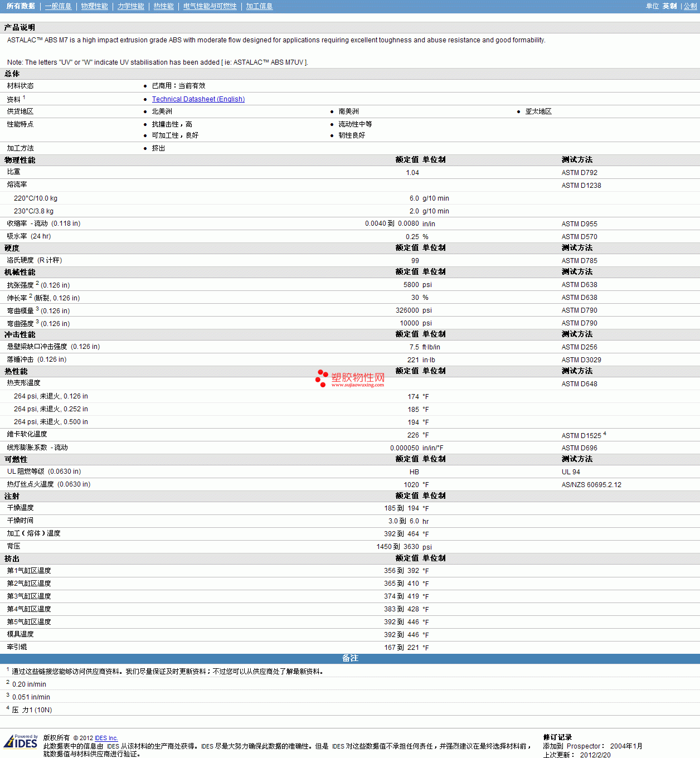
Task: Open the 力学性能 tab
Action: pos(131,6)
